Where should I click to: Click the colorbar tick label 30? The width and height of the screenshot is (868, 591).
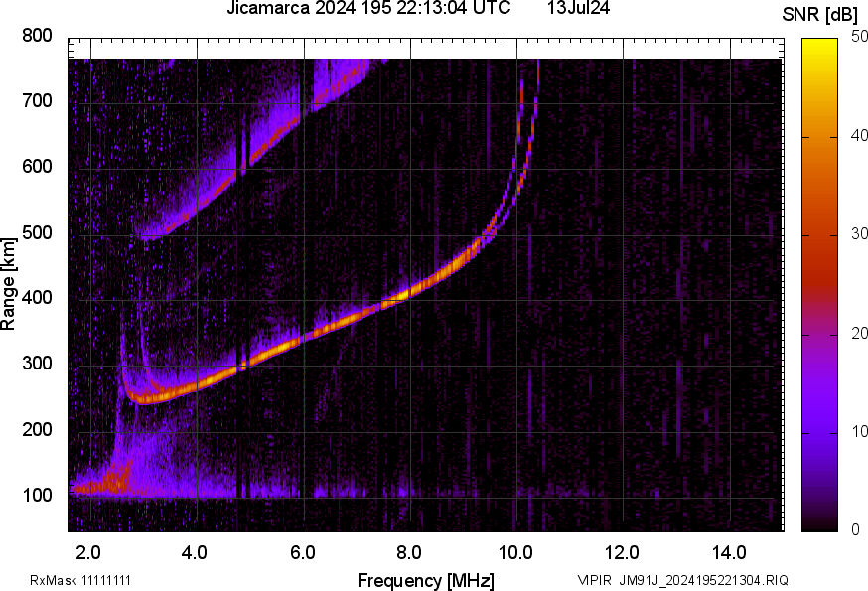[x=859, y=233]
